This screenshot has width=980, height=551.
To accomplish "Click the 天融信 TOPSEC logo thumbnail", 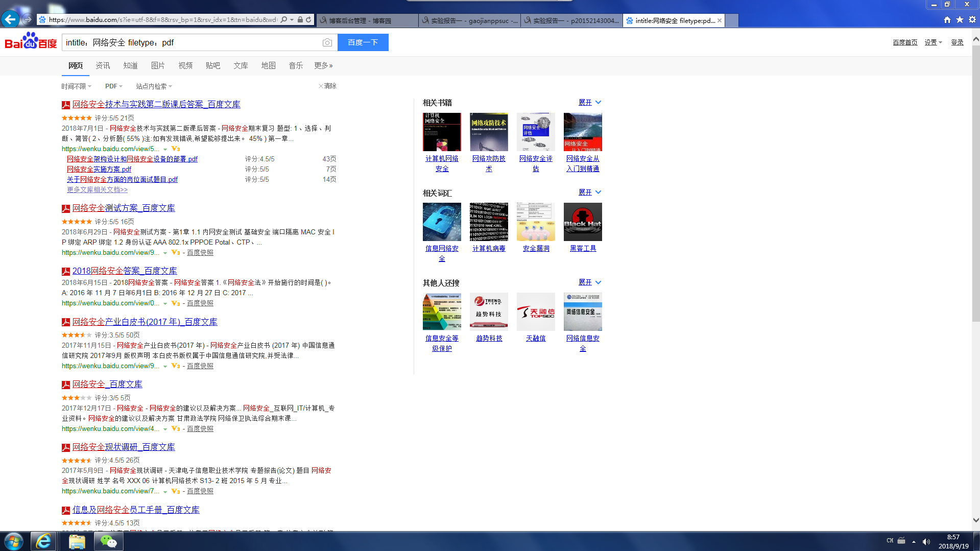I will 536,312.
